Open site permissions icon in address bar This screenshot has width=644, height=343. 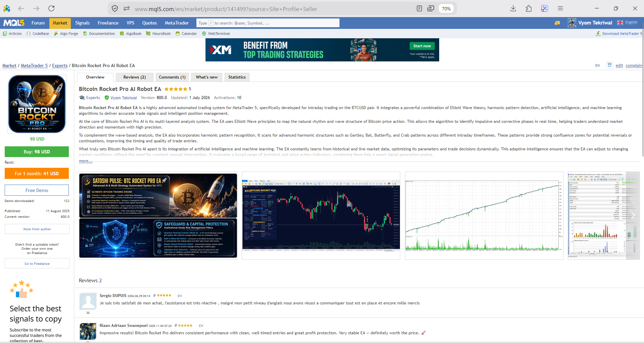pos(127,9)
